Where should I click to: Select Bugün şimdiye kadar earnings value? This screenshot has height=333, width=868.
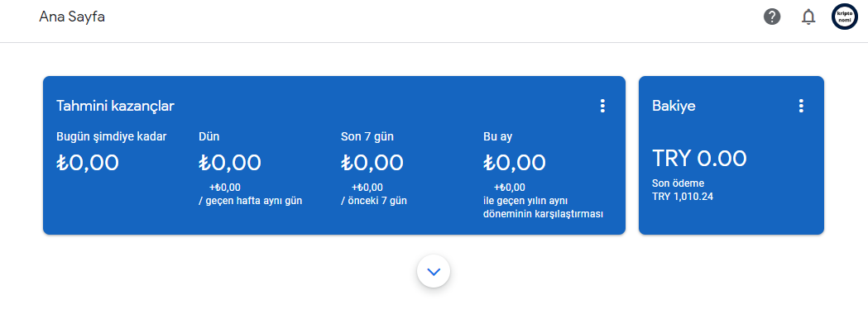88,163
